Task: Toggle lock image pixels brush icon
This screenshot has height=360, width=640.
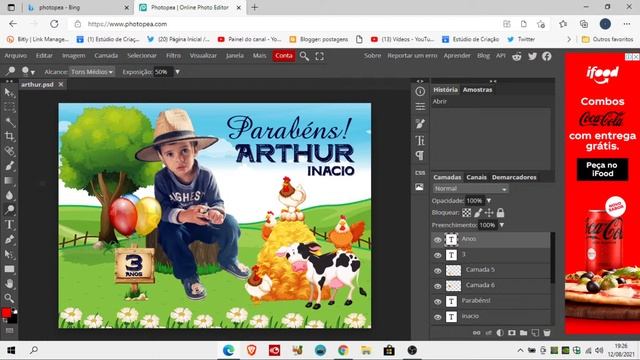Action: [478, 213]
